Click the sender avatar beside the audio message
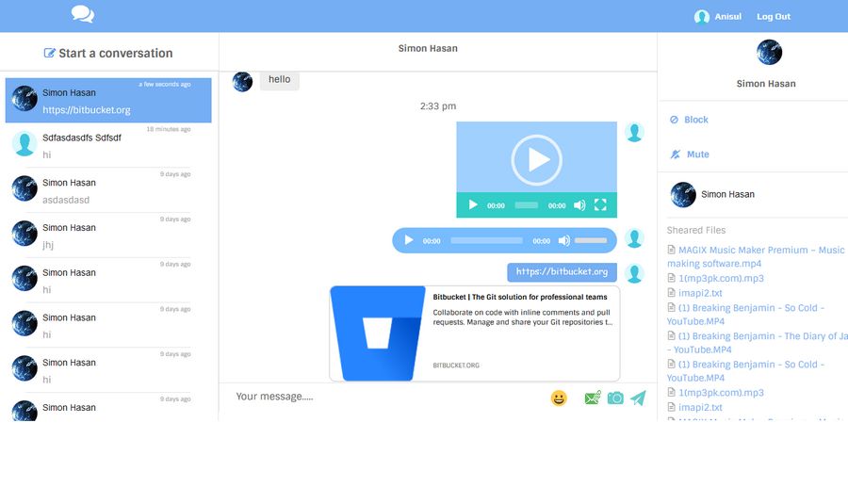848x504 pixels. click(x=634, y=238)
